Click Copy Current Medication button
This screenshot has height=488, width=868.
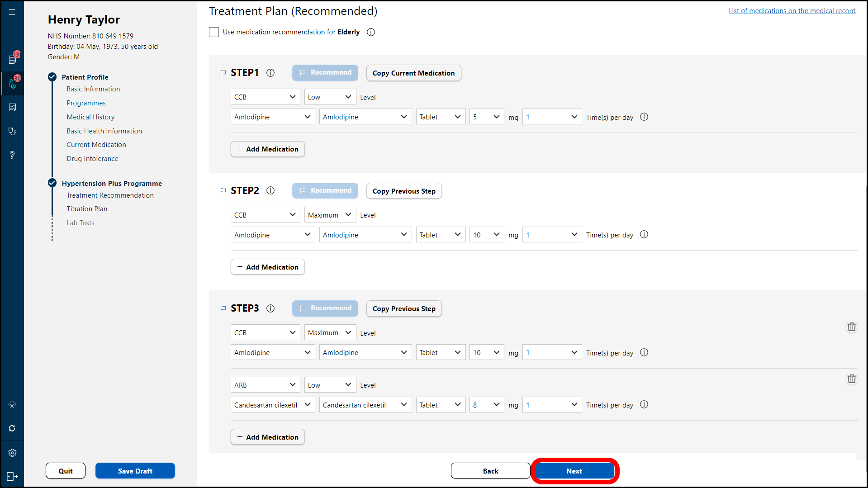[413, 73]
